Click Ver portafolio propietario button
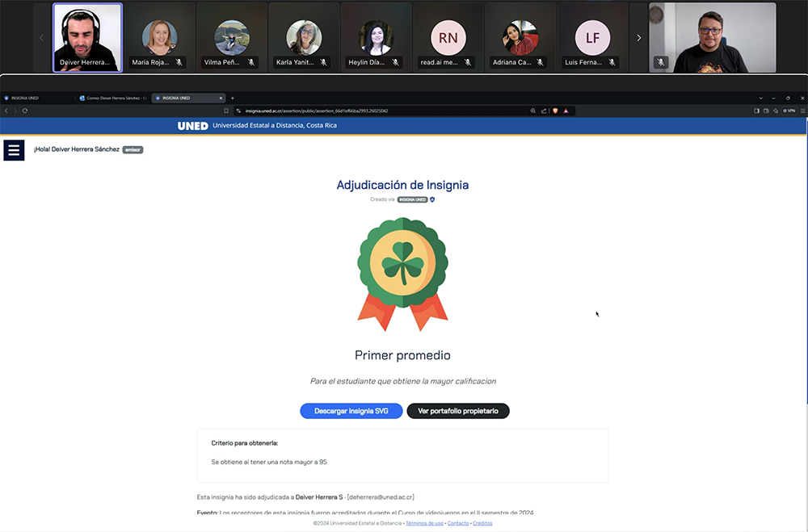This screenshot has width=808, height=532. [457, 411]
